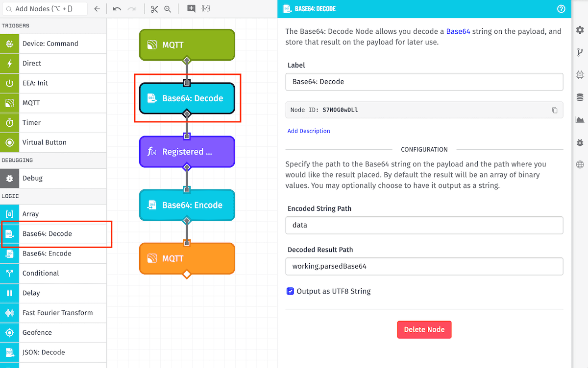Open the settings gear tab in right sidebar

580,30
